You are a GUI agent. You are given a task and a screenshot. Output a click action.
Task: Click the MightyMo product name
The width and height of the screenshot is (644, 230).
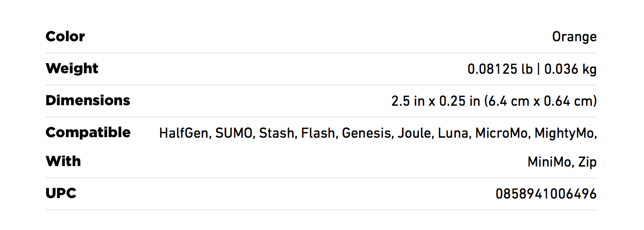pyautogui.click(x=565, y=134)
